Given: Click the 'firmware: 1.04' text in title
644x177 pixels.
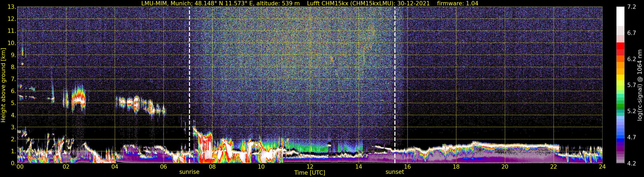Looking at the screenshot, I should (x=457, y=3).
